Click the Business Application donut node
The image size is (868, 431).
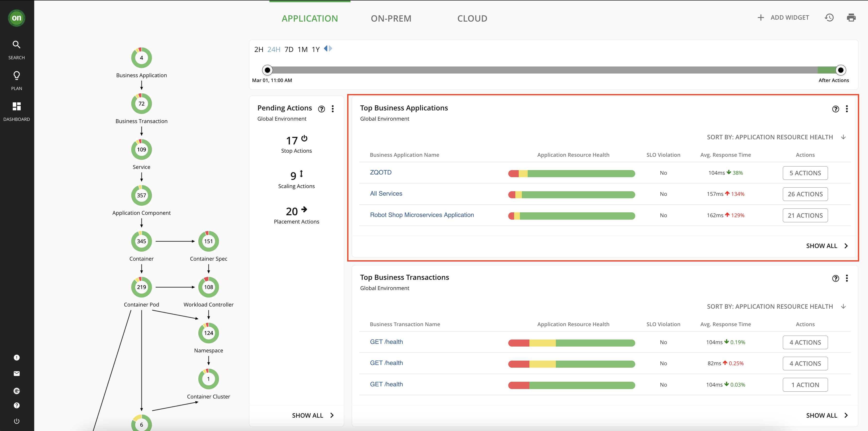pos(142,58)
